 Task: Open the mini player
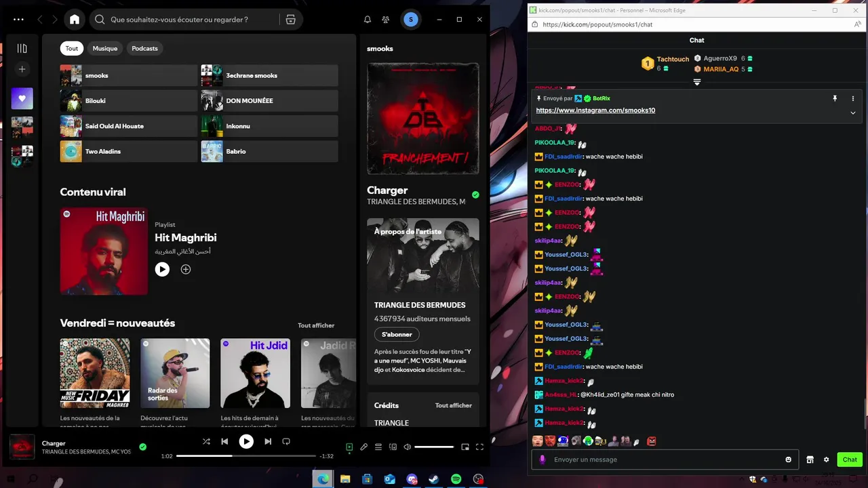(465, 447)
